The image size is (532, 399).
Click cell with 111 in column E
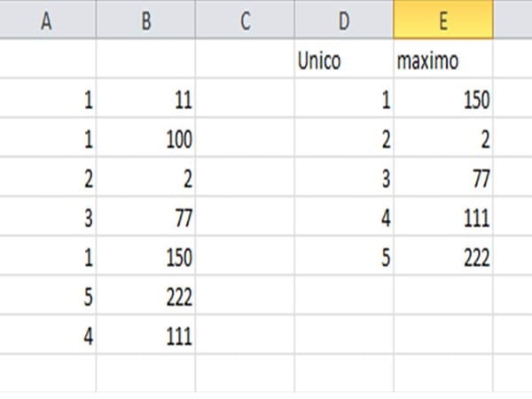[443, 218]
